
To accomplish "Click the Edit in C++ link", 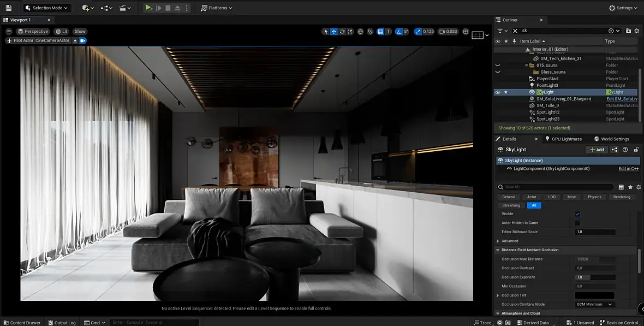I will 629,169.
